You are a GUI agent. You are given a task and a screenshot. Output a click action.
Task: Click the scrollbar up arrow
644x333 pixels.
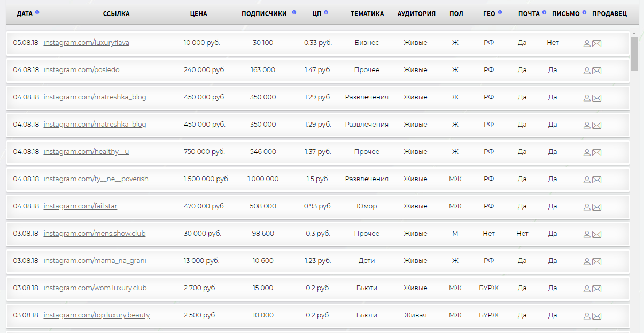[x=634, y=34]
